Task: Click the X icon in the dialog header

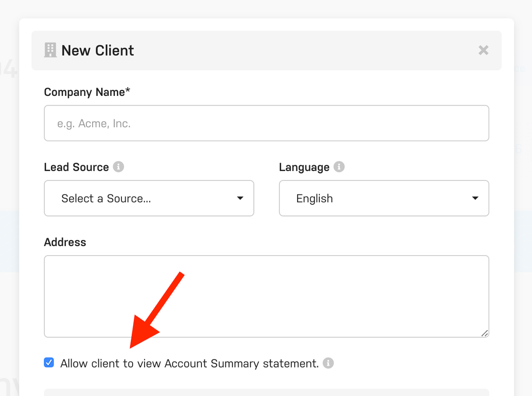Action: coord(483,50)
